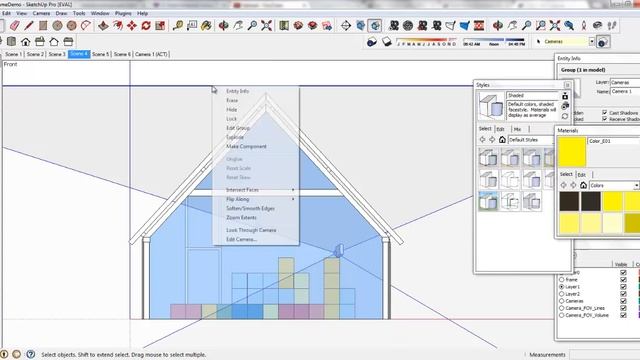Select the Tape Measure tool
Screen dimensions: 640x360
click(178, 26)
